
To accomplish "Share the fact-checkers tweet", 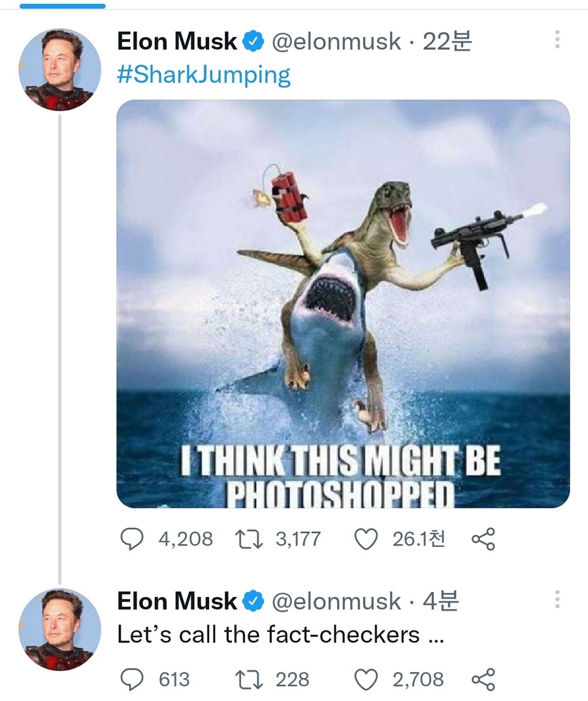I will point(483,679).
